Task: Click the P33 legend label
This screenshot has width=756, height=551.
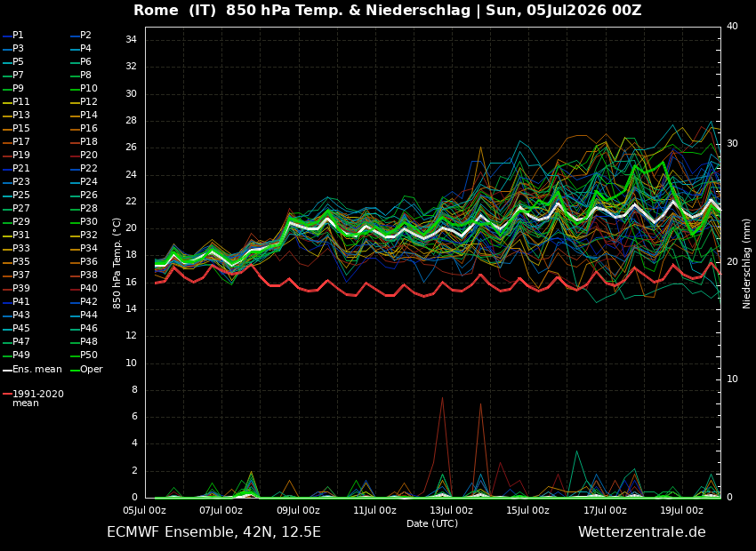Action: tap(21, 249)
